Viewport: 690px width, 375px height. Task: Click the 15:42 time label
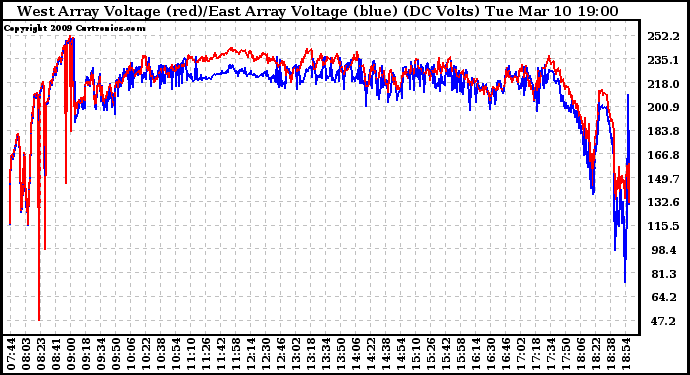pyautogui.click(x=445, y=354)
